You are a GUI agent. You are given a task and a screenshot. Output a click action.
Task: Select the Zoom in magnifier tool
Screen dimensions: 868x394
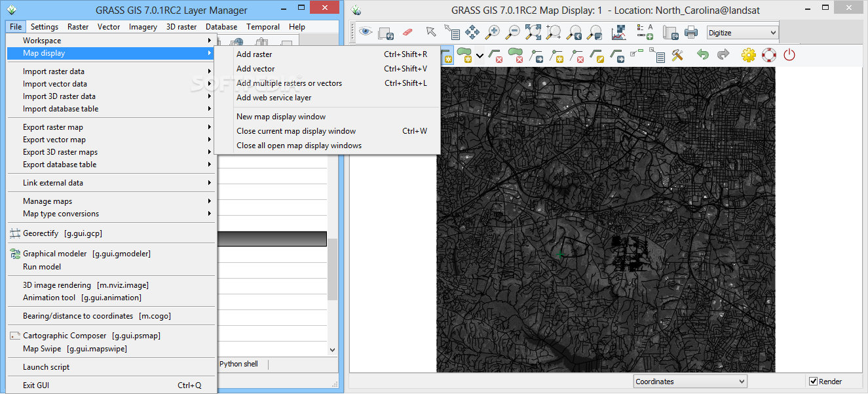click(493, 31)
